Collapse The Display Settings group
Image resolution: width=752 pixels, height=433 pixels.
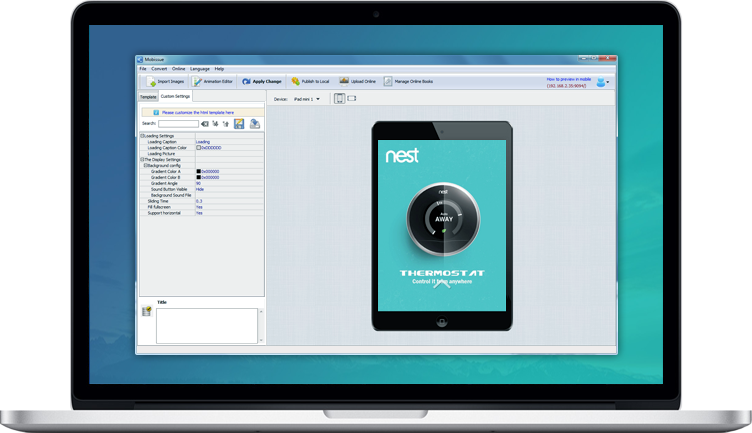142,159
